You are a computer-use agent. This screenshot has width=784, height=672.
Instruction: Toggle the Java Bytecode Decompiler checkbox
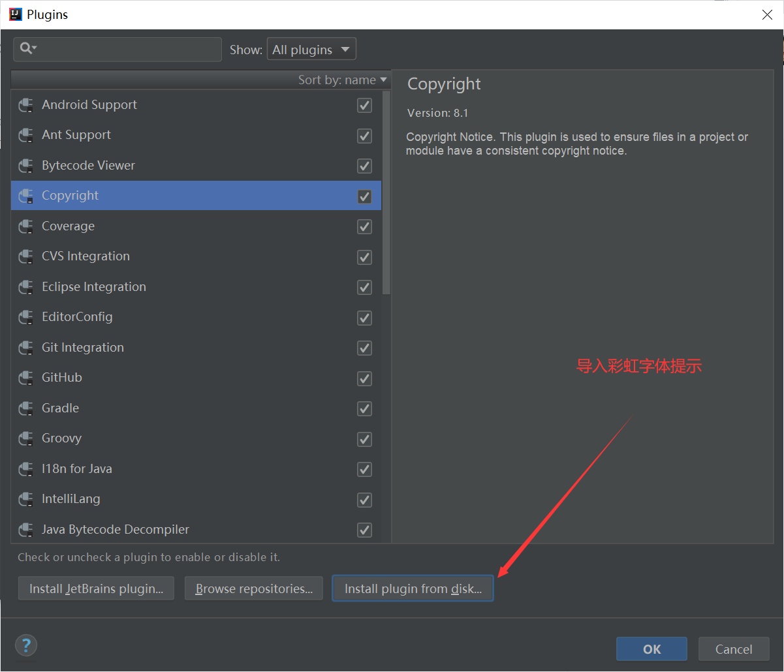coord(364,530)
